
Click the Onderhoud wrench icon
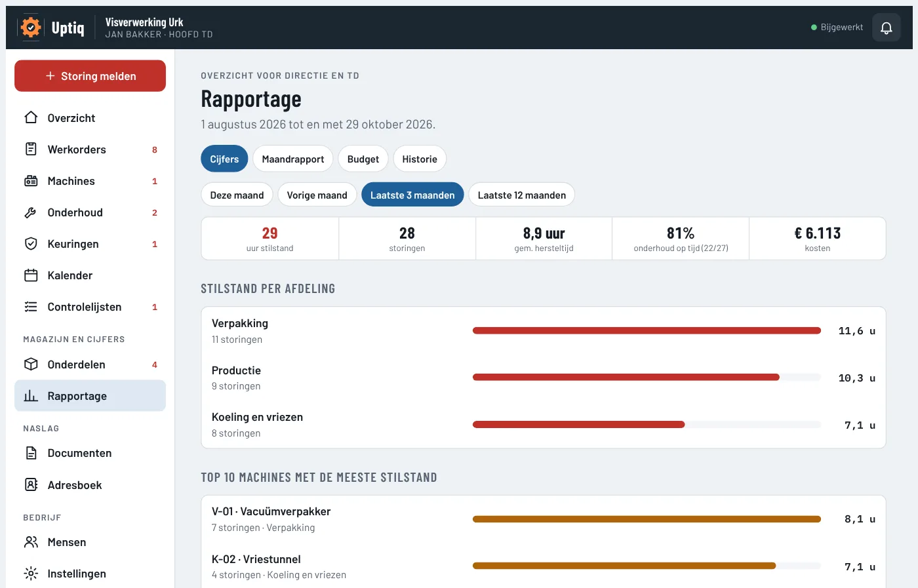click(x=31, y=212)
